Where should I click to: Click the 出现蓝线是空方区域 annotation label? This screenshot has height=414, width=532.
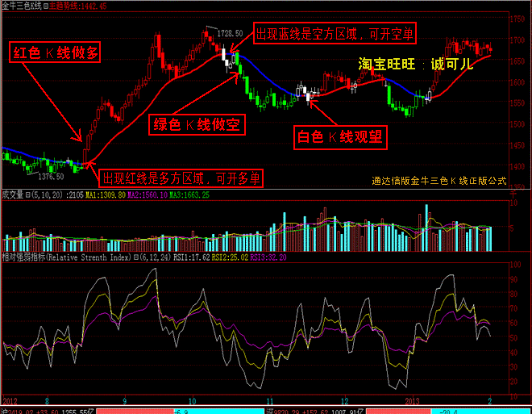coord(337,35)
